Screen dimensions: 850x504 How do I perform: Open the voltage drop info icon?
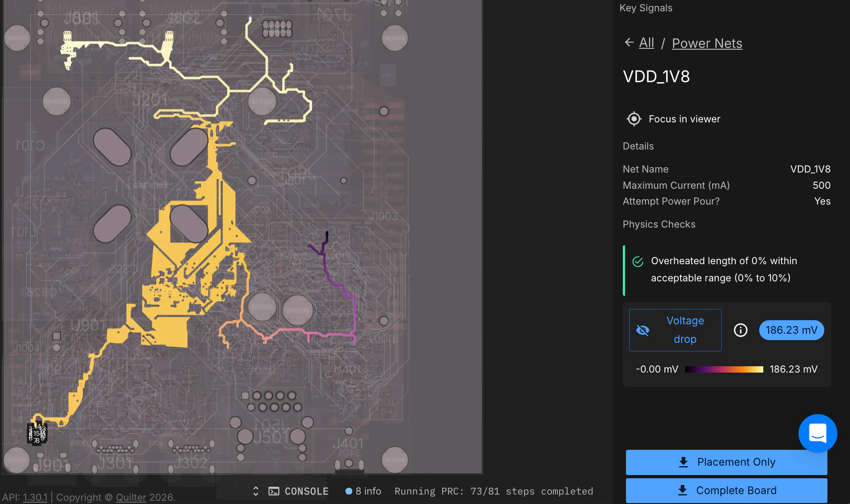740,330
